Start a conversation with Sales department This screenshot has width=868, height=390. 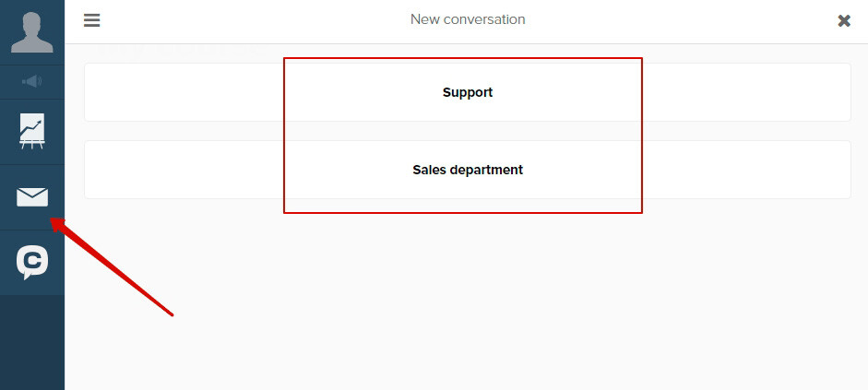tap(468, 170)
